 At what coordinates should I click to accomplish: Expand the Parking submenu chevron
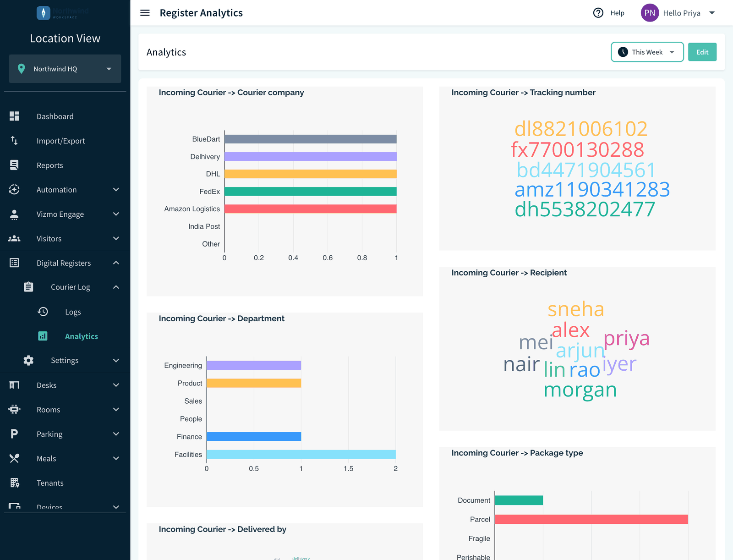click(x=116, y=434)
